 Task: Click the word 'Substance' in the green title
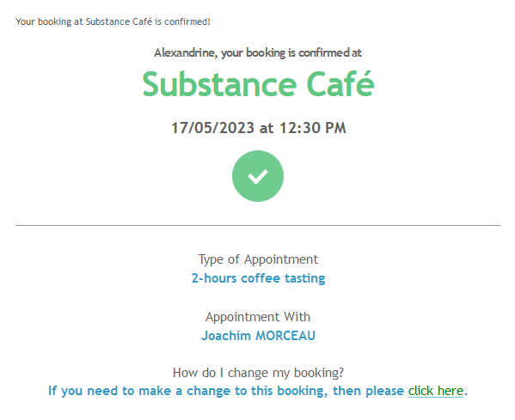[x=219, y=84]
